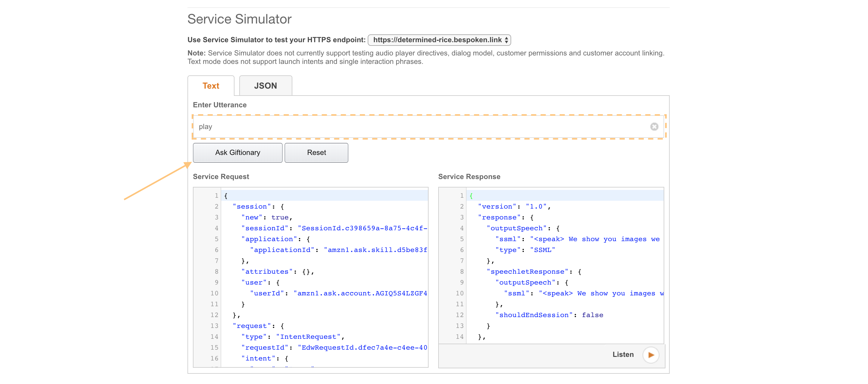This screenshot has width=868, height=384.
Task: Click line number 4 in Service Response gutter
Action: tap(462, 228)
